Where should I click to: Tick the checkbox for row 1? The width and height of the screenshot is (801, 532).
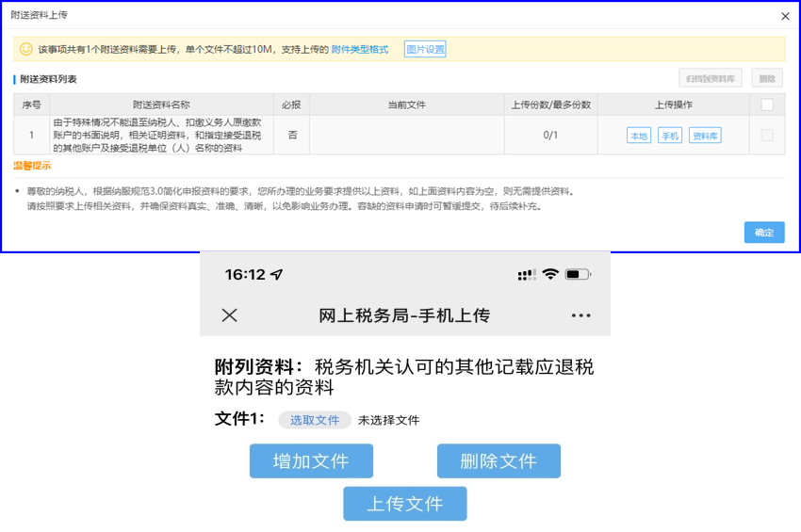[767, 136]
